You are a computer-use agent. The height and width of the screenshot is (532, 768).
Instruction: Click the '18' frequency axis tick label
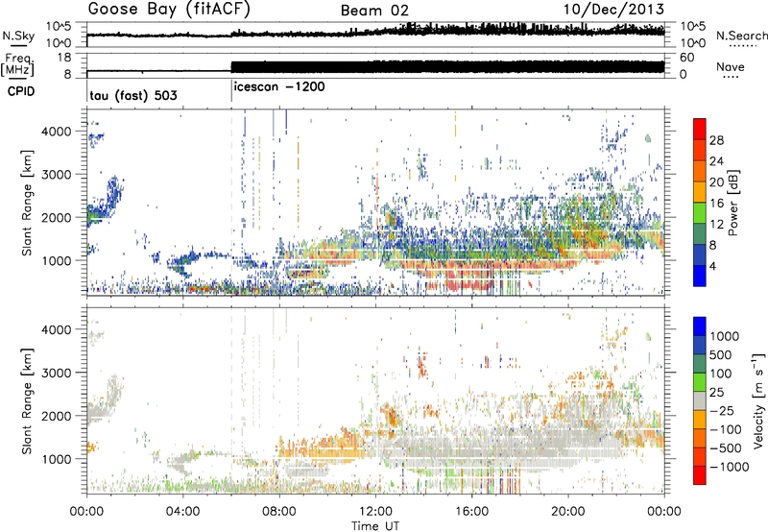(64, 58)
